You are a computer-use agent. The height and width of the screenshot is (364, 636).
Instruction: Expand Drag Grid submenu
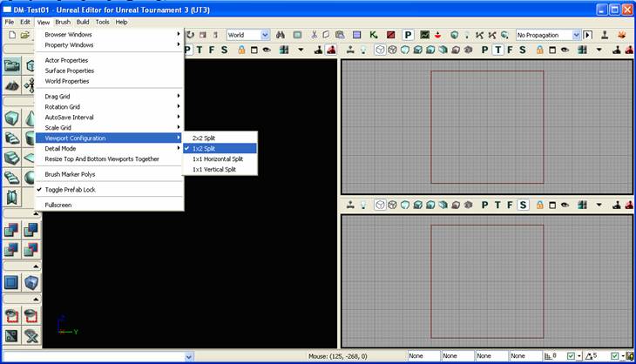(x=110, y=97)
